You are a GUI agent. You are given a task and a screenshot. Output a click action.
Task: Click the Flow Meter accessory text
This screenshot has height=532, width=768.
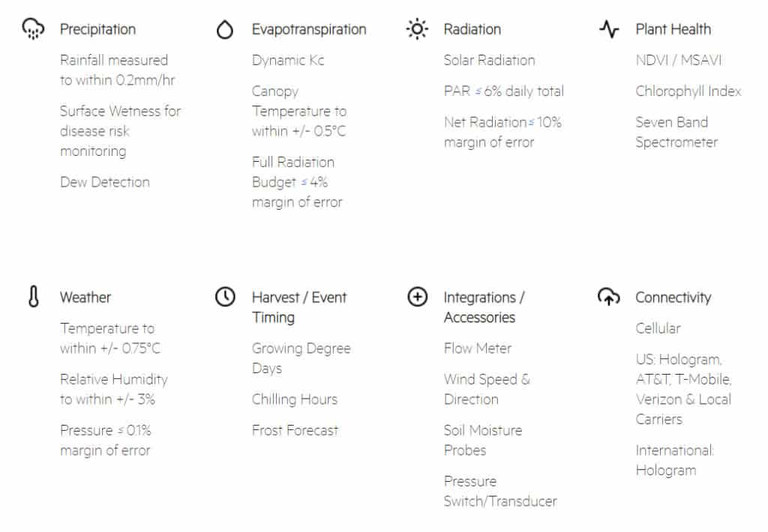click(x=478, y=348)
